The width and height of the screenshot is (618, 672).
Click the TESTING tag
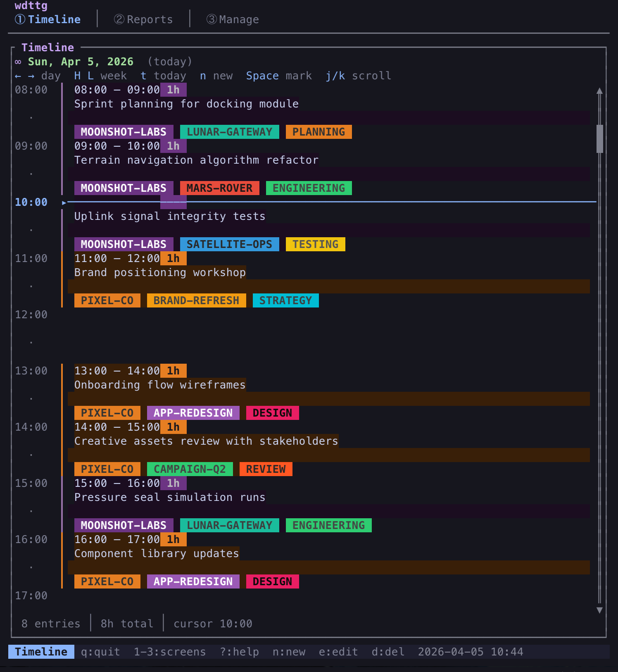coord(315,244)
